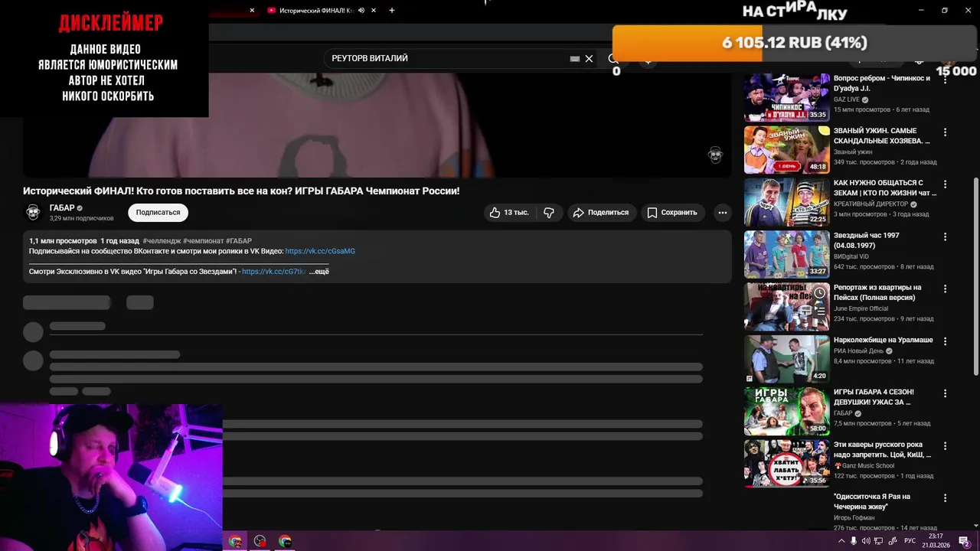Focus the search field containing РЕУТОРВ ВИТАЛИЙ
Image resolution: width=980 pixels, height=551 pixels.
pos(448,59)
